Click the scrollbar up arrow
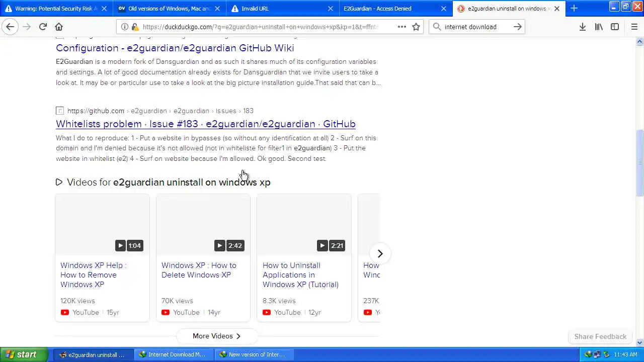Image resolution: width=644 pixels, height=362 pixels. coord(640,41)
